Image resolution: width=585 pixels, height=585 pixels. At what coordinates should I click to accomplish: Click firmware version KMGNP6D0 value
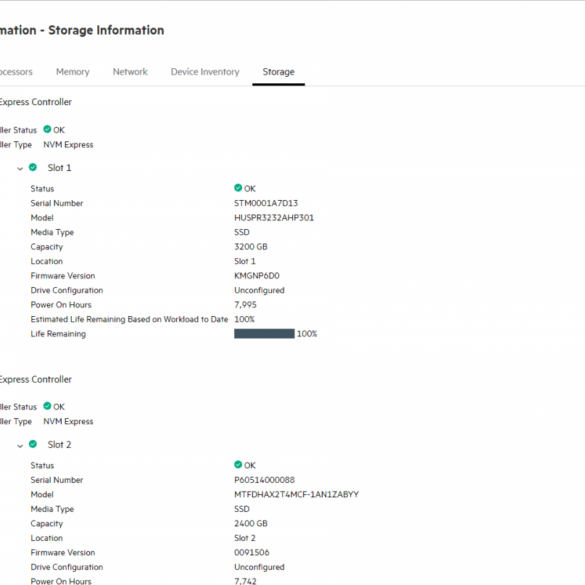pos(257,276)
